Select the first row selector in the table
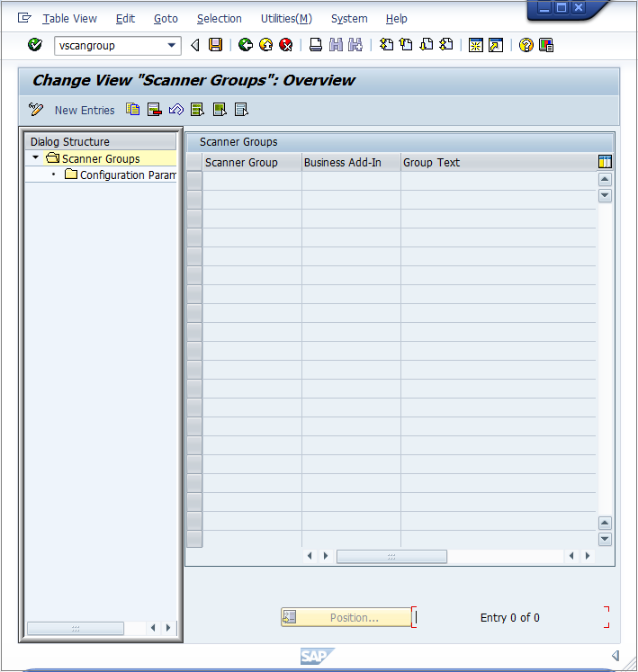Screen dimensions: 638x672 click(194, 181)
